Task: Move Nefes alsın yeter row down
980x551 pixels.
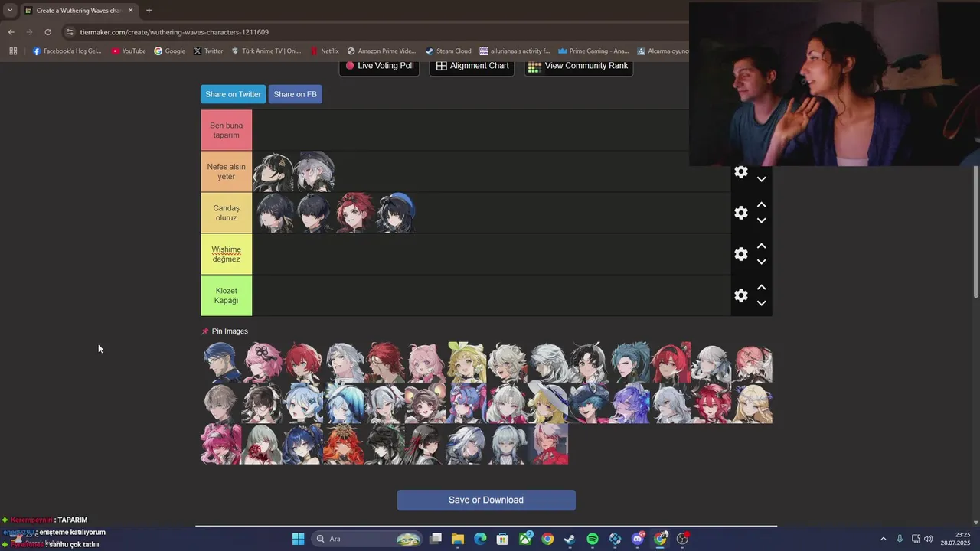Action: [x=761, y=179]
